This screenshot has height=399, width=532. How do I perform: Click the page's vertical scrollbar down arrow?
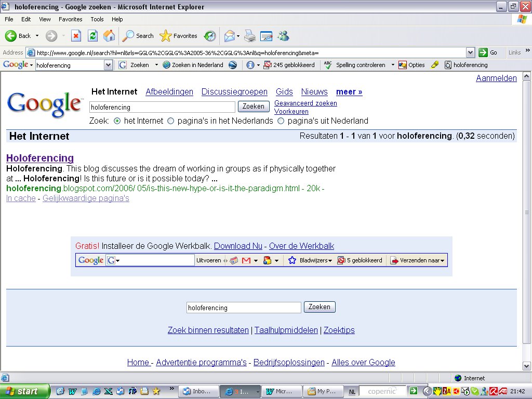pyautogui.click(x=527, y=366)
